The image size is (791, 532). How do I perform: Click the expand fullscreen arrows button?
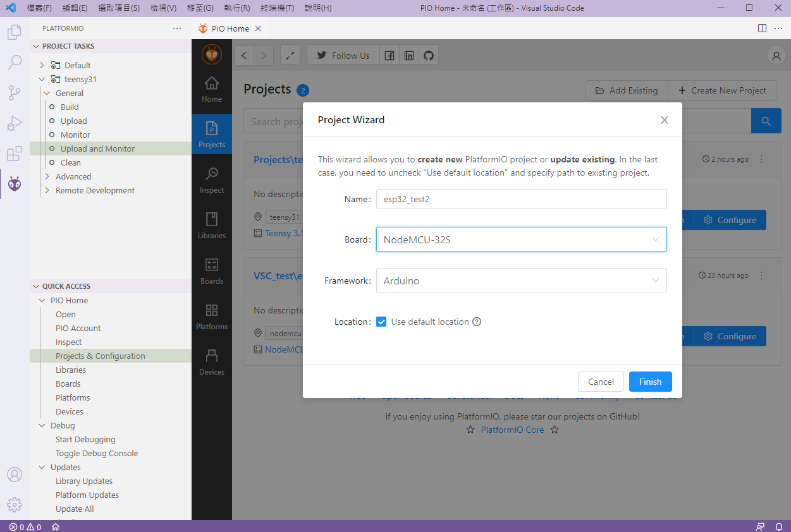pos(290,56)
